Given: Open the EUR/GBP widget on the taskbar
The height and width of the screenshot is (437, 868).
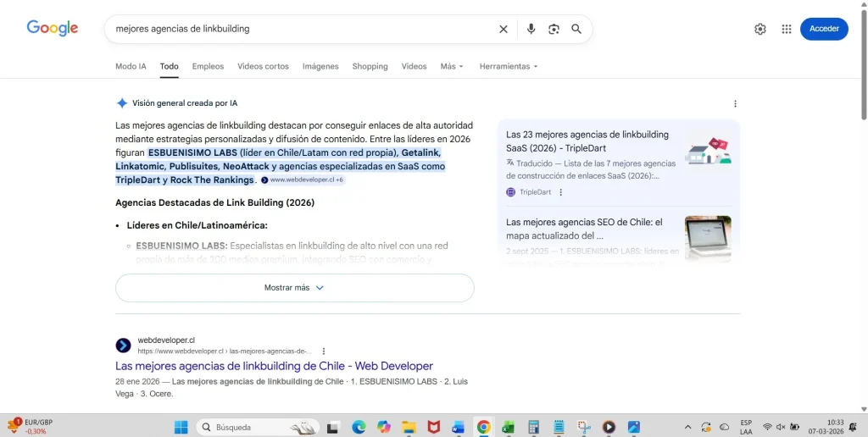Looking at the screenshot, I should click(30, 427).
